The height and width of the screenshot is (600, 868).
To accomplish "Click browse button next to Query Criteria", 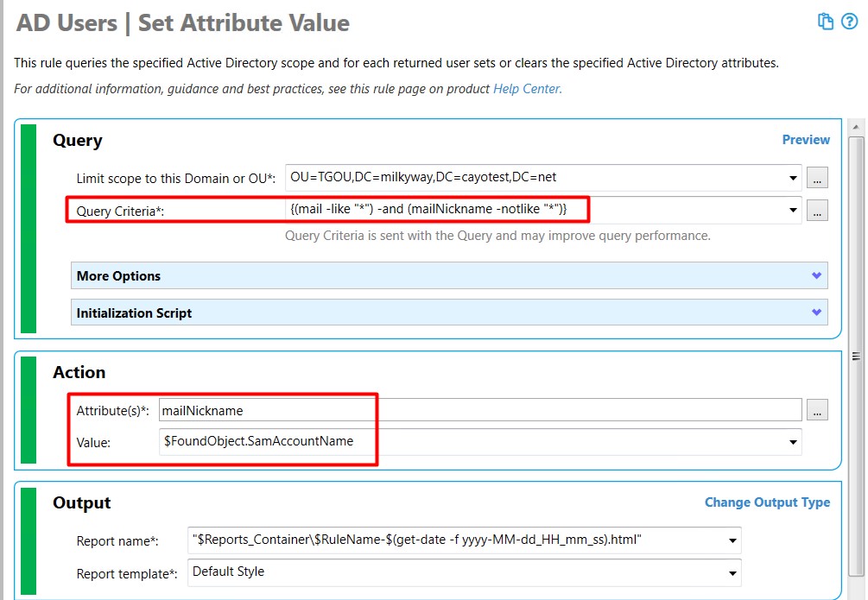I will pos(817,211).
